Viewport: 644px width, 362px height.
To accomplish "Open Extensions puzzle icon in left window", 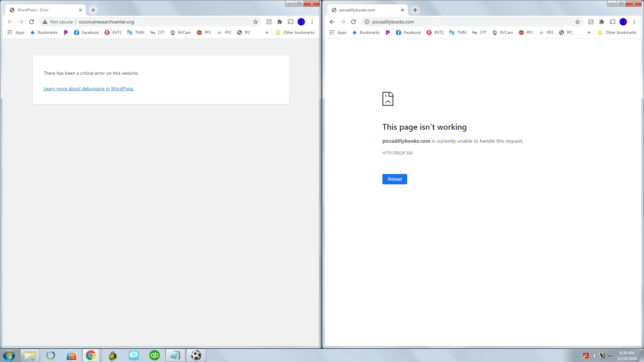I will click(279, 22).
